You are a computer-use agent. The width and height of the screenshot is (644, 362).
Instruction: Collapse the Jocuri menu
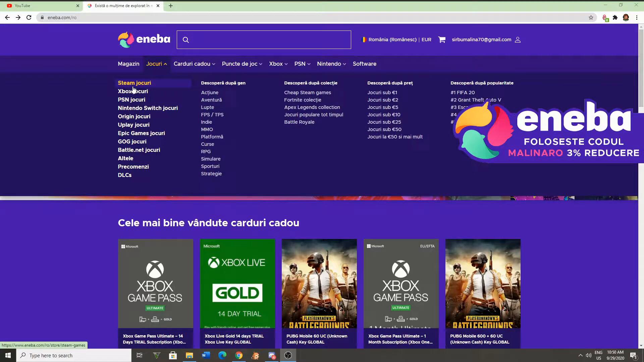156,64
